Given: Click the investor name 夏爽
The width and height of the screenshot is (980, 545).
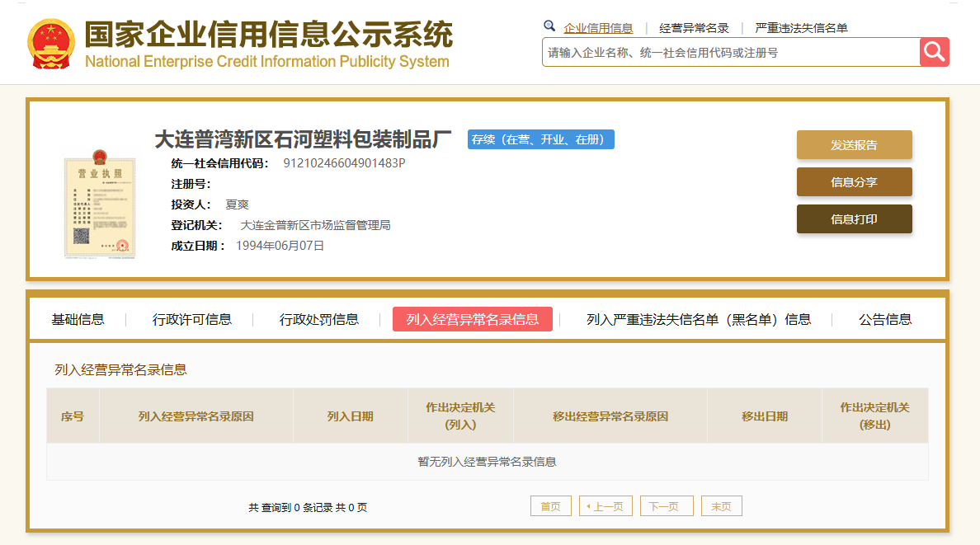Looking at the screenshot, I should (237, 204).
